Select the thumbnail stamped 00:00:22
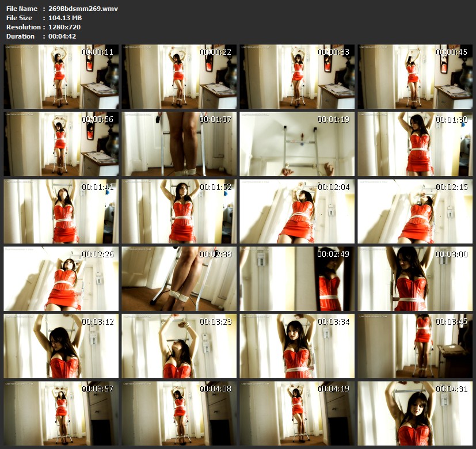Screen dimensions: 476x449 click(179, 77)
